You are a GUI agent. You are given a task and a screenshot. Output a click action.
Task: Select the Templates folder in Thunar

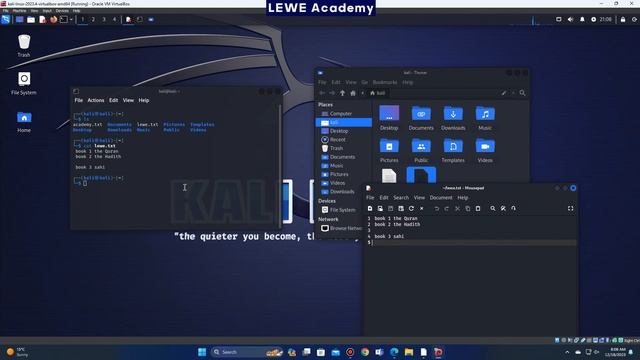[453, 150]
